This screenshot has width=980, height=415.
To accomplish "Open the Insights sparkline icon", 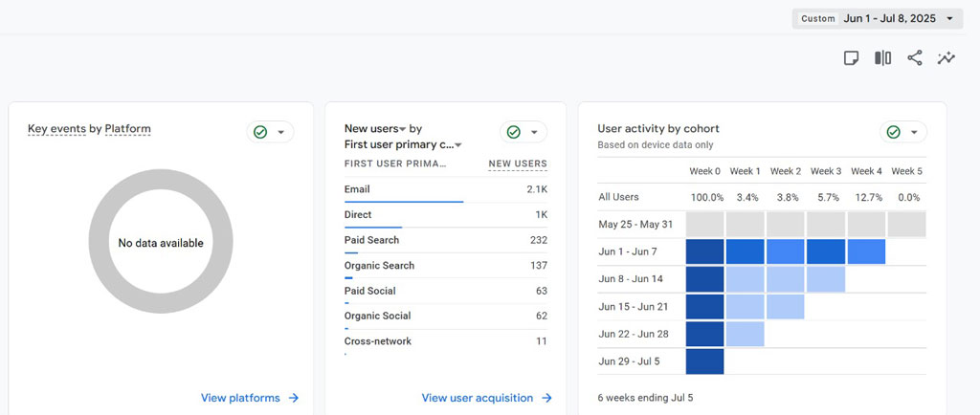I will (947, 58).
